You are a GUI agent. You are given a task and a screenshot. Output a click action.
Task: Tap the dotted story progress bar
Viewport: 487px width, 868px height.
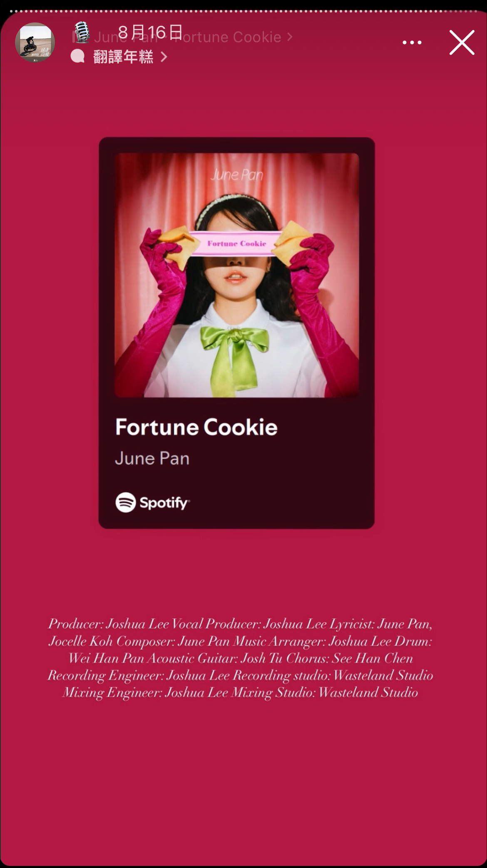tap(243, 11)
